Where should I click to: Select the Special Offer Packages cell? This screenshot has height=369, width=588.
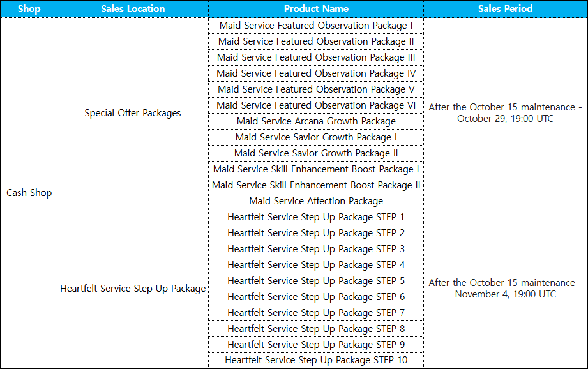point(133,113)
